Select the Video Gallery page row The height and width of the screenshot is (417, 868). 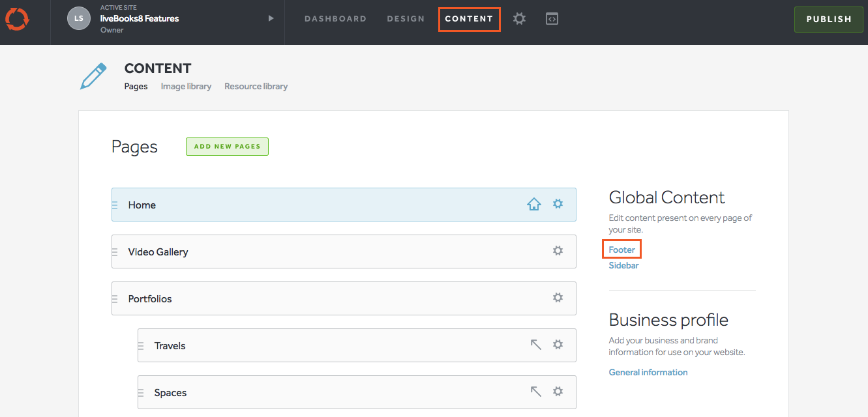tap(326, 252)
